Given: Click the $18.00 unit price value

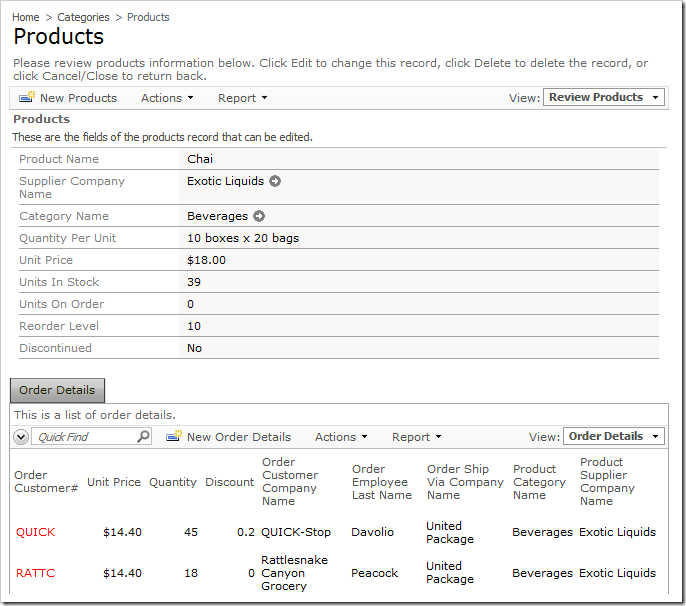Looking at the screenshot, I should [x=206, y=260].
